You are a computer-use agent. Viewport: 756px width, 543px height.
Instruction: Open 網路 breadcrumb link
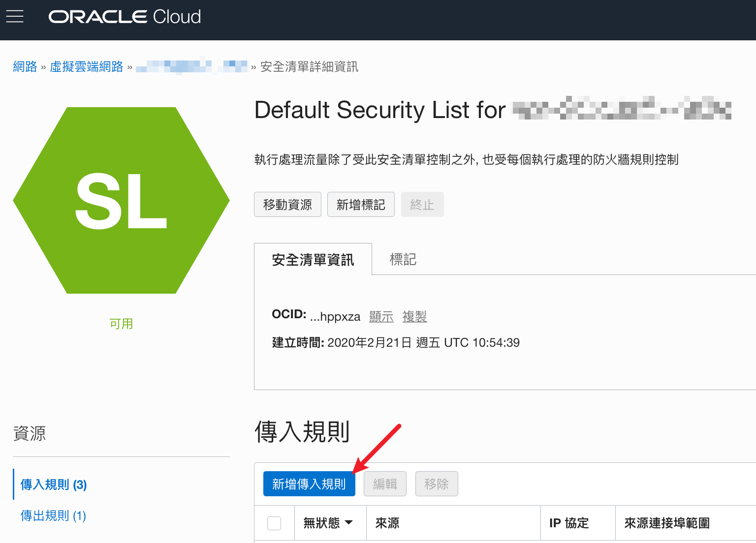point(25,66)
